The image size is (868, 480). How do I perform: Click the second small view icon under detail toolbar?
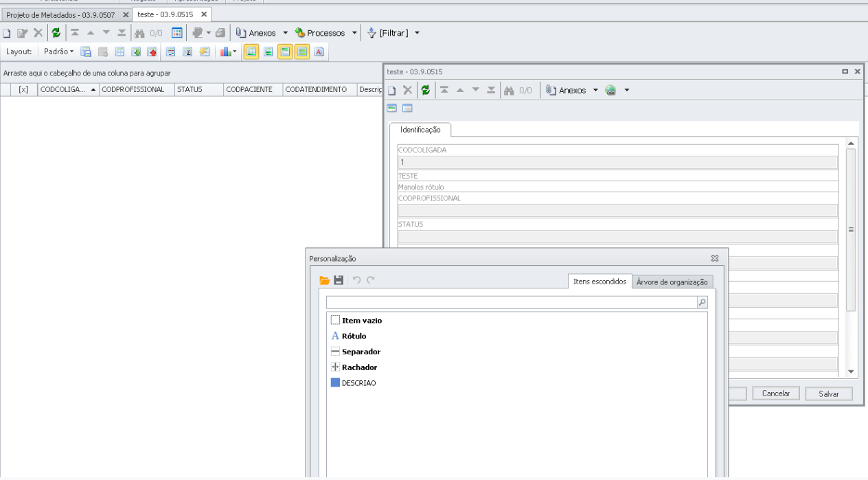(x=407, y=108)
